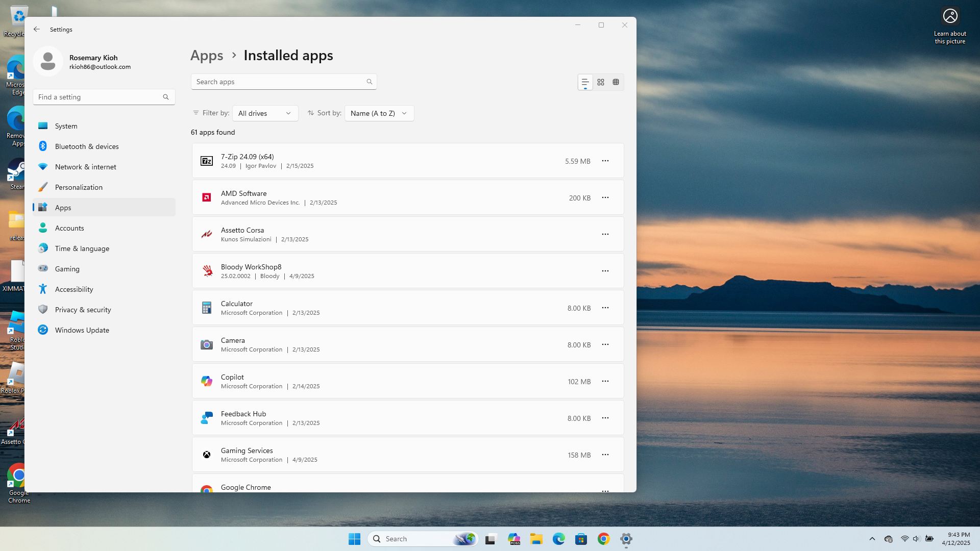Open options menu for 7-Zip 24.09
The image size is (980, 551).
tap(605, 161)
